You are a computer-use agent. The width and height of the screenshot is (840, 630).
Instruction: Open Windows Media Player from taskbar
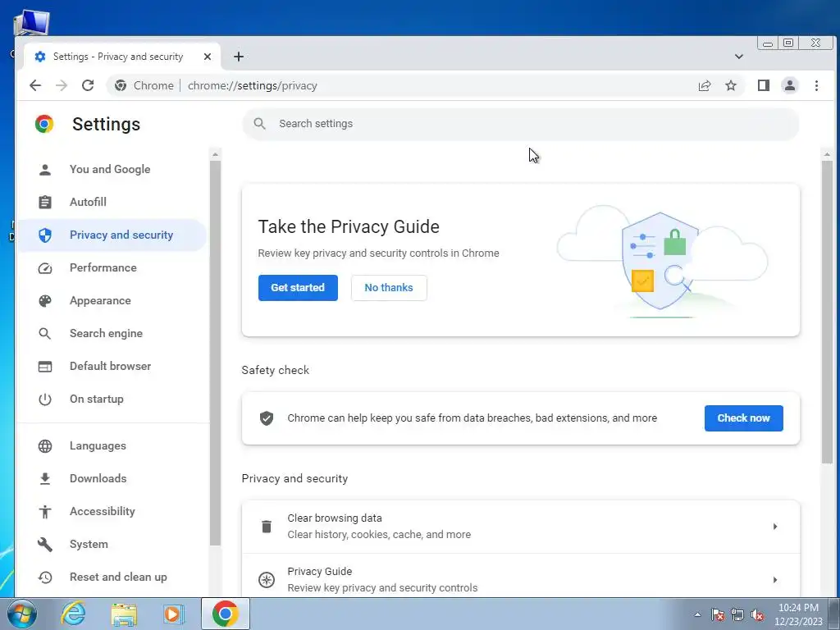[x=174, y=614]
